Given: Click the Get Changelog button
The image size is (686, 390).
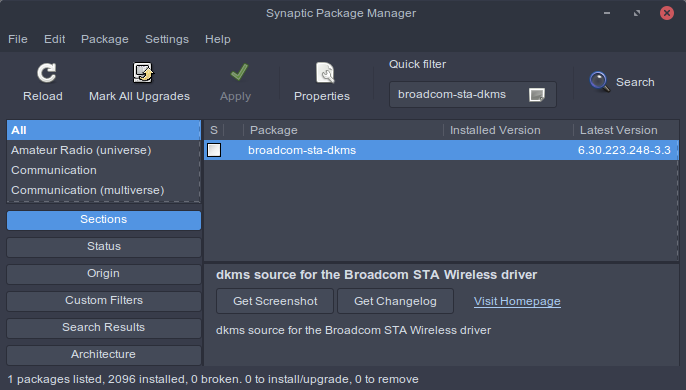Looking at the screenshot, I should pyautogui.click(x=395, y=301).
